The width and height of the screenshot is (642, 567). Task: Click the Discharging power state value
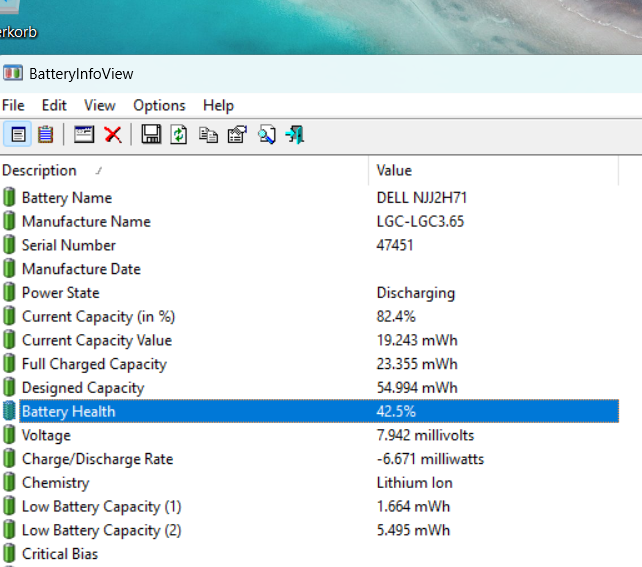point(416,293)
